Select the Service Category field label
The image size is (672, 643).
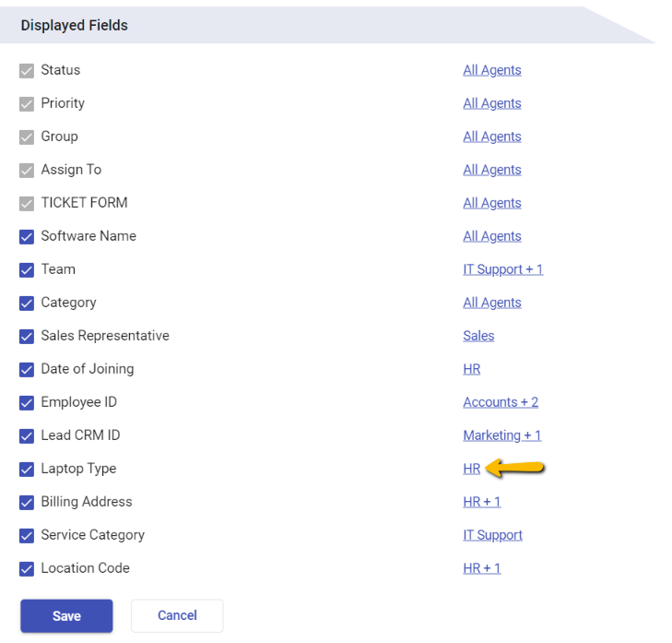pyautogui.click(x=92, y=535)
